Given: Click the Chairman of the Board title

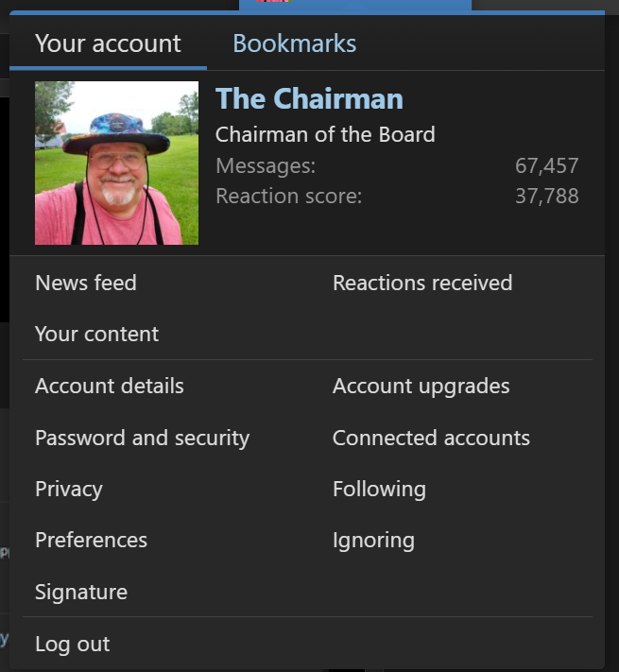Looking at the screenshot, I should [x=325, y=134].
